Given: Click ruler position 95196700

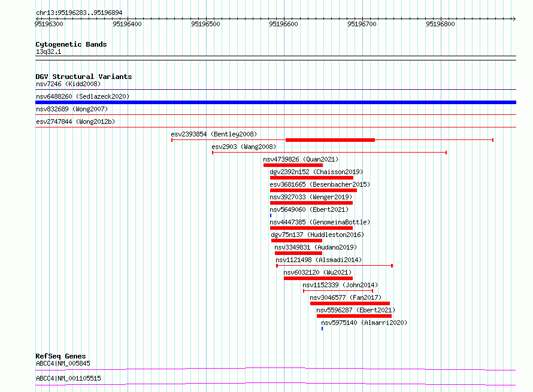Looking at the screenshot, I should pos(362,24).
